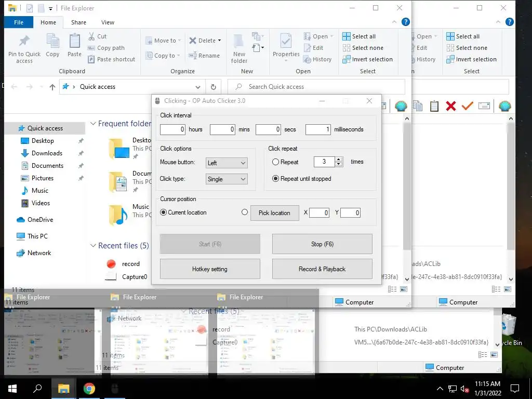Screen dimensions: 532x399
Task: Click the Paste icon in Clipboard group
Action: (x=74, y=42)
